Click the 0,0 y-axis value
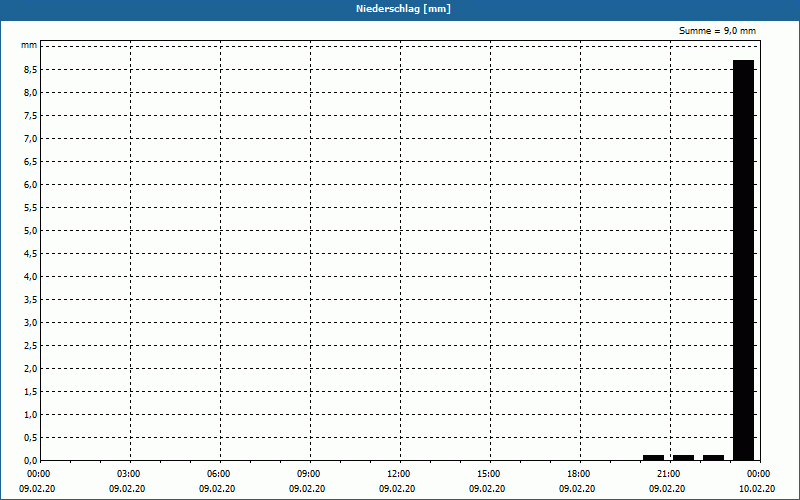 [x=31, y=460]
